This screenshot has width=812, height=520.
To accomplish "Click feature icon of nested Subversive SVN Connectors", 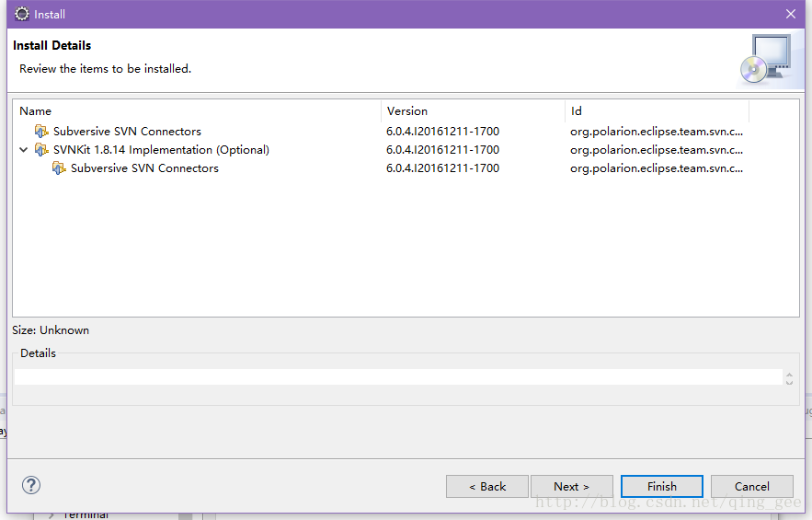I will pos(59,168).
